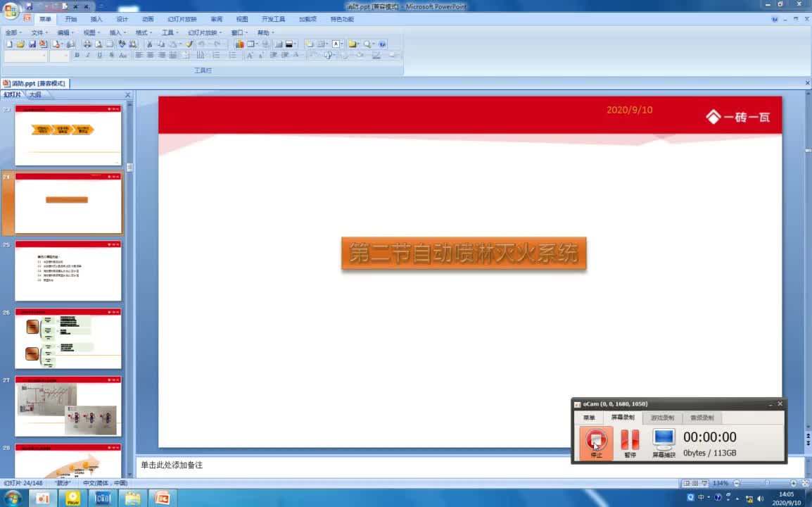Switch to 大纲 outline pane tab

click(x=34, y=95)
